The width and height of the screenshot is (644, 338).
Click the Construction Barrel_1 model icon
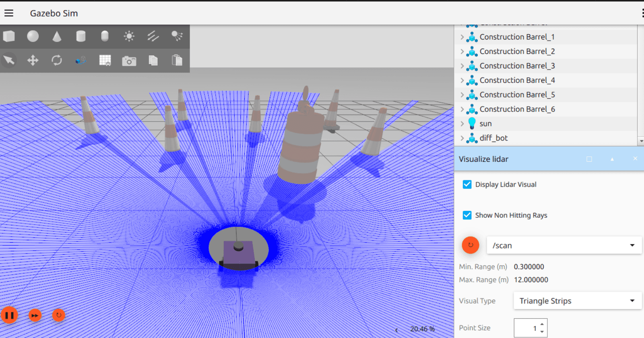pyautogui.click(x=472, y=37)
